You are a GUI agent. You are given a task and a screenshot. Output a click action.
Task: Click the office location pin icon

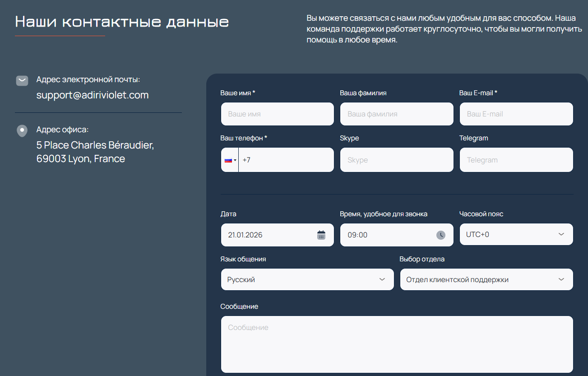point(22,131)
